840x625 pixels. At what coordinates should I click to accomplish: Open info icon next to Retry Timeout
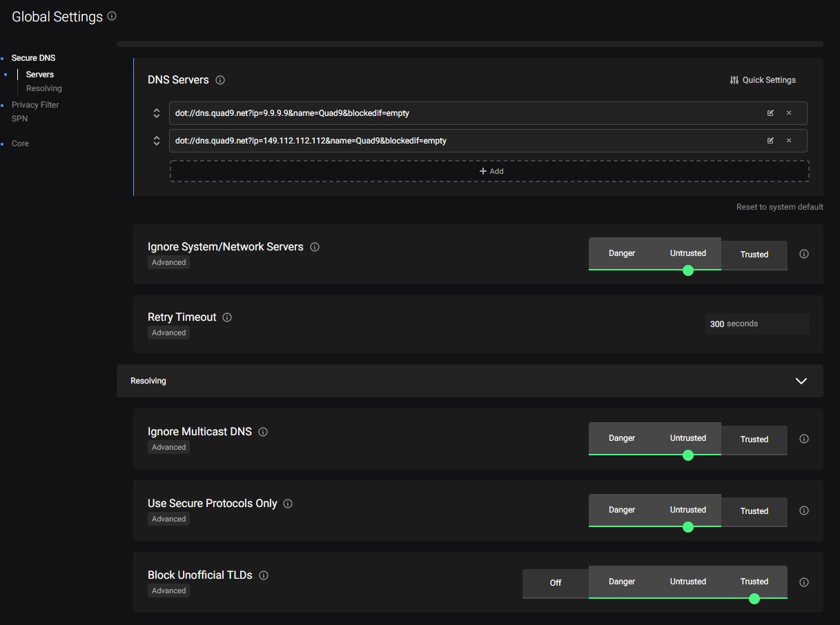click(x=227, y=317)
